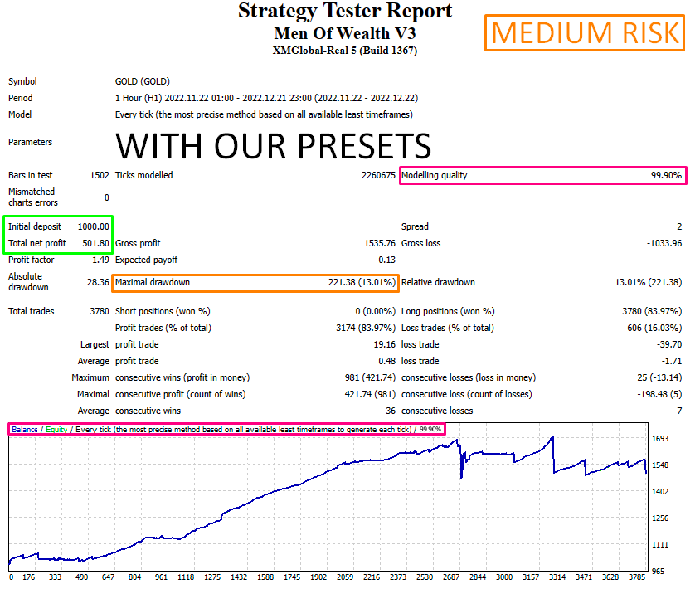Select Gross loss value -1033.96
The height and width of the screenshot is (589, 700).
(x=664, y=243)
